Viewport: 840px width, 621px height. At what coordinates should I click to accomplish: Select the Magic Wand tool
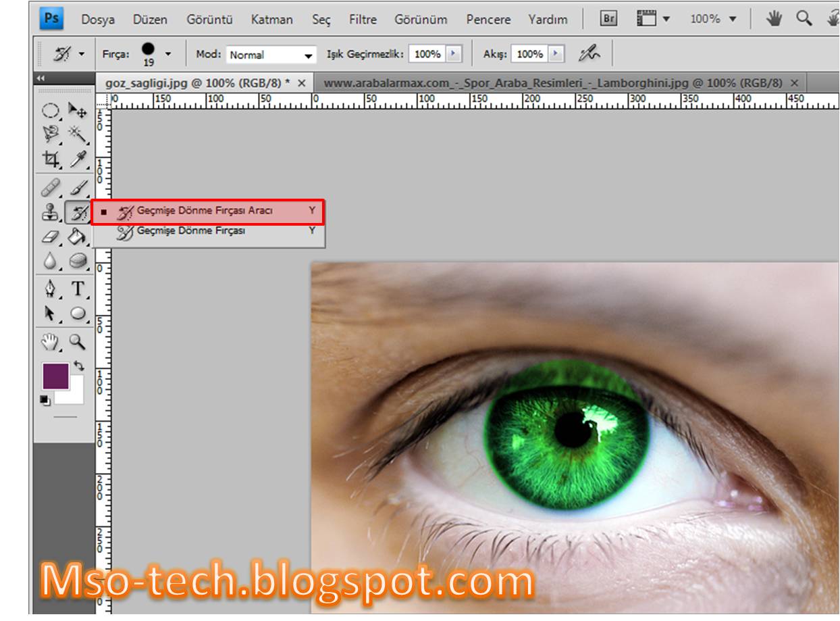coord(78,134)
